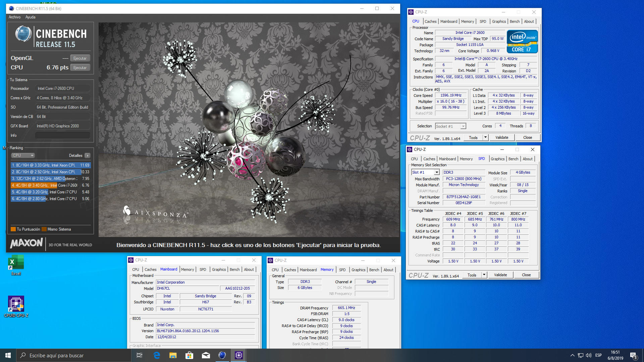Open About tab in top CPU-Z window
Viewport: 644px width, 362px height.
tap(529, 21)
